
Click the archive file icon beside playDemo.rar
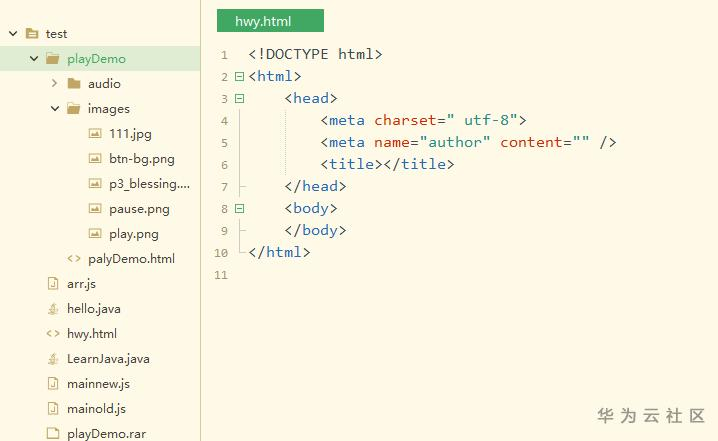tap(53, 433)
